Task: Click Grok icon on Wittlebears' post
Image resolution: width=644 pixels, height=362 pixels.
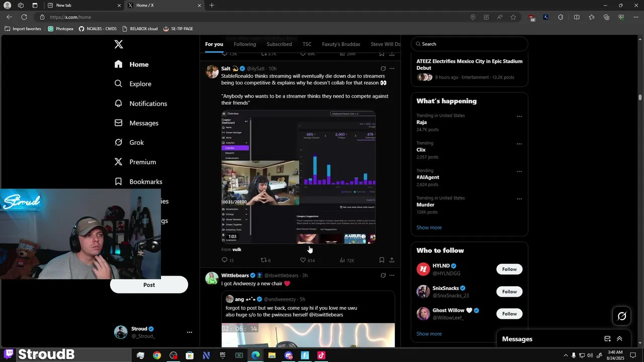Action: 383,276
